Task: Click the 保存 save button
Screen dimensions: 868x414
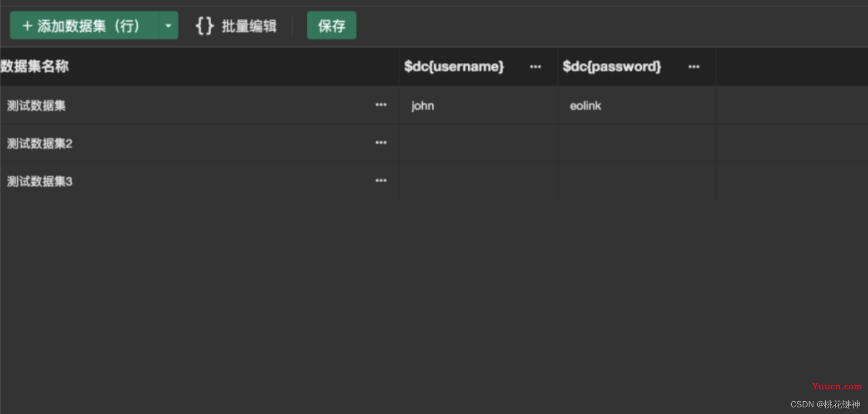Action: [332, 25]
